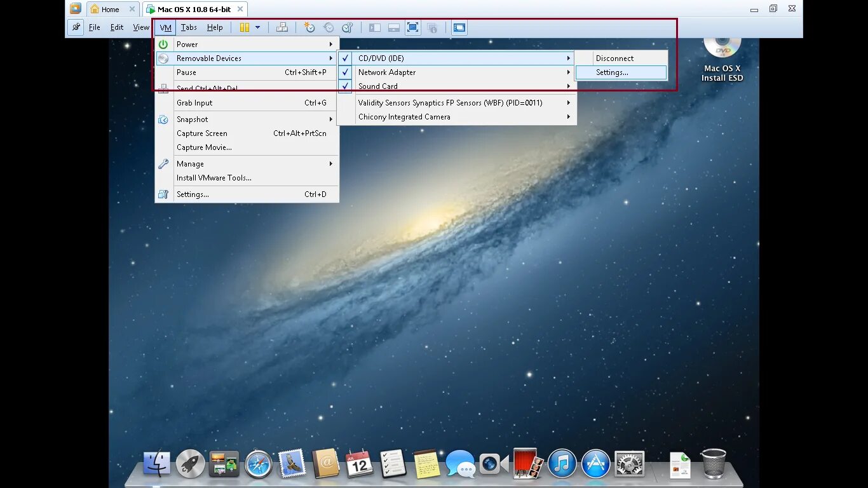Launch iTunes from the dock
868x488 pixels.
pos(562,464)
